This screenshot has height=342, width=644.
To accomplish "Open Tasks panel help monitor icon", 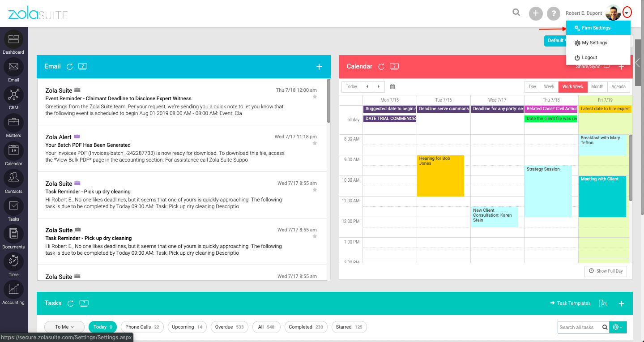I will point(84,304).
